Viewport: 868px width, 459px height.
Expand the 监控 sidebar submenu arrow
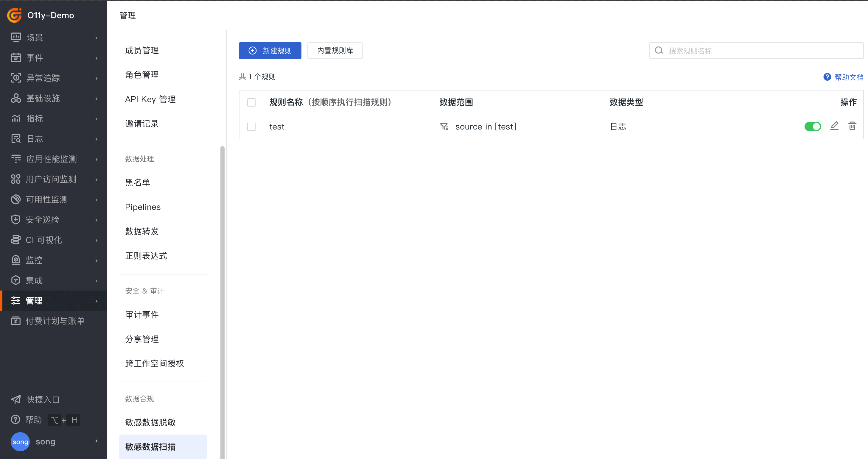point(97,260)
